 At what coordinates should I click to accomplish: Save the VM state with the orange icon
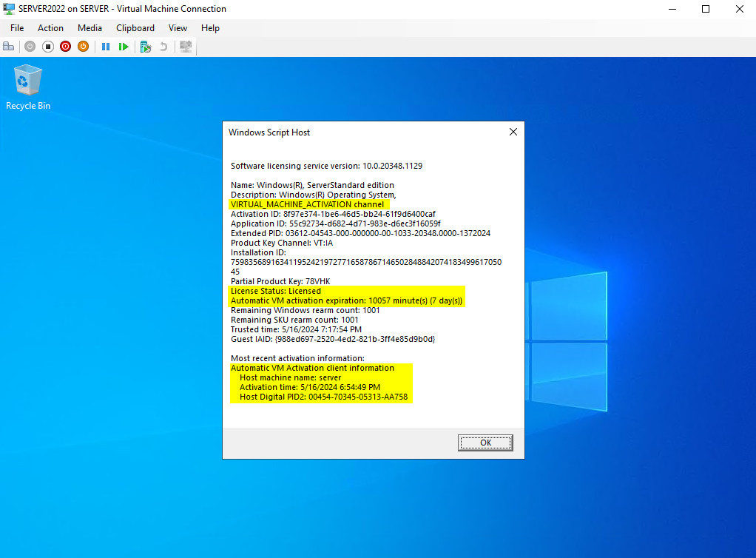click(x=84, y=47)
